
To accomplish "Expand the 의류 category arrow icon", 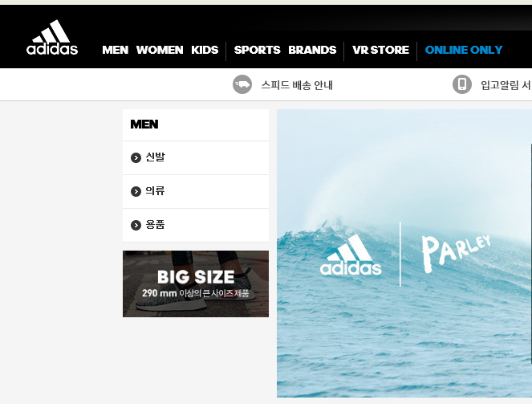I will 136,191.
